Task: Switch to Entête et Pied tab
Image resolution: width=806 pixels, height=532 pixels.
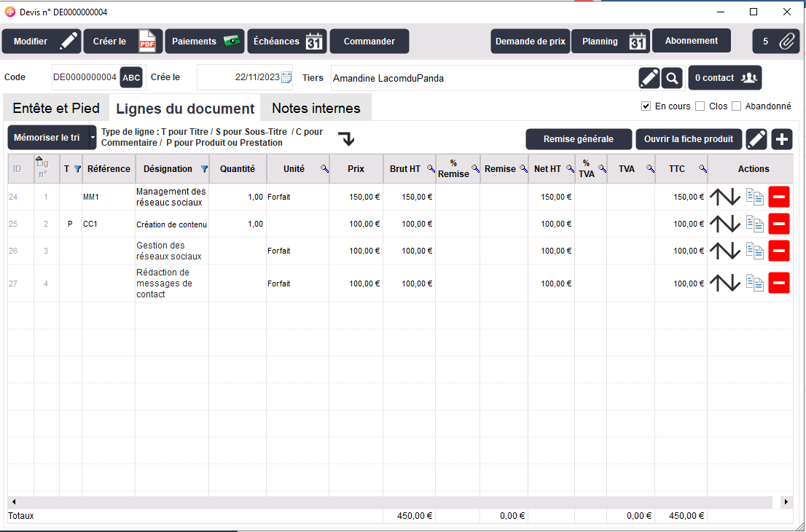Action: point(56,109)
